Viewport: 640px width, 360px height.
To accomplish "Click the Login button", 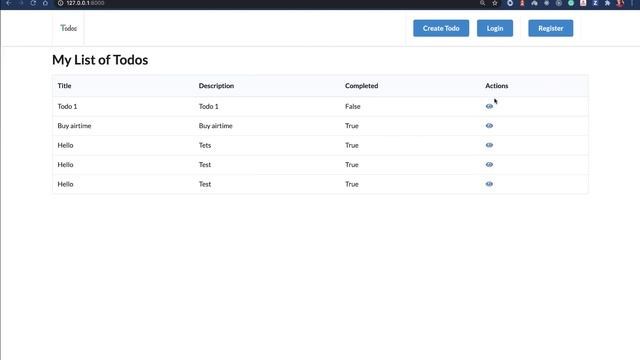I will pos(495,28).
